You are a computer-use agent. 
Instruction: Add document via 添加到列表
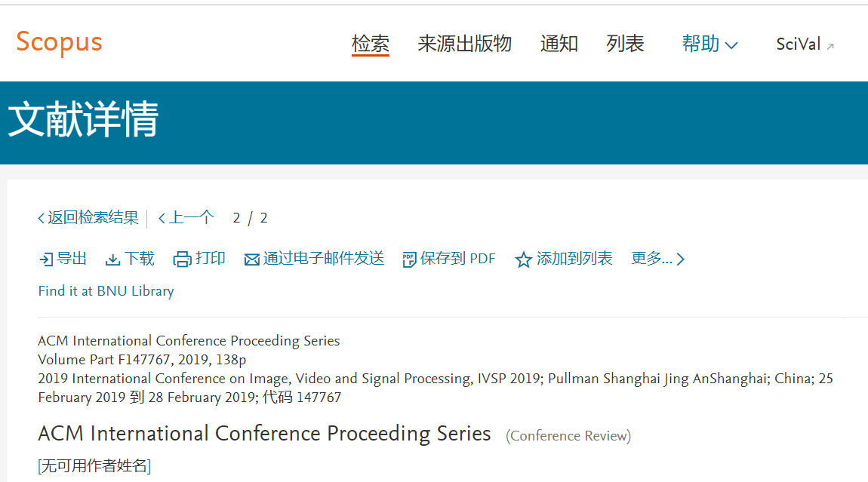tap(574, 259)
